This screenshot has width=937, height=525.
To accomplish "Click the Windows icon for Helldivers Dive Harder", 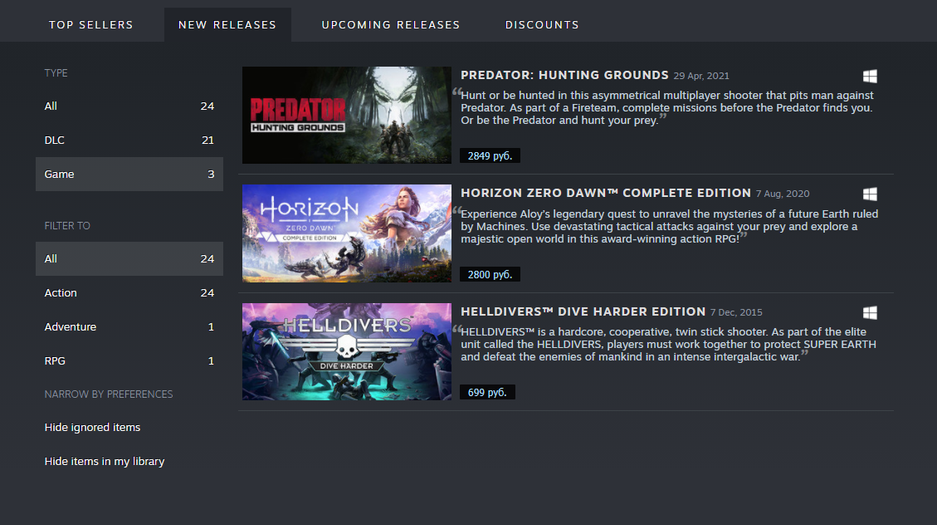I will click(870, 313).
